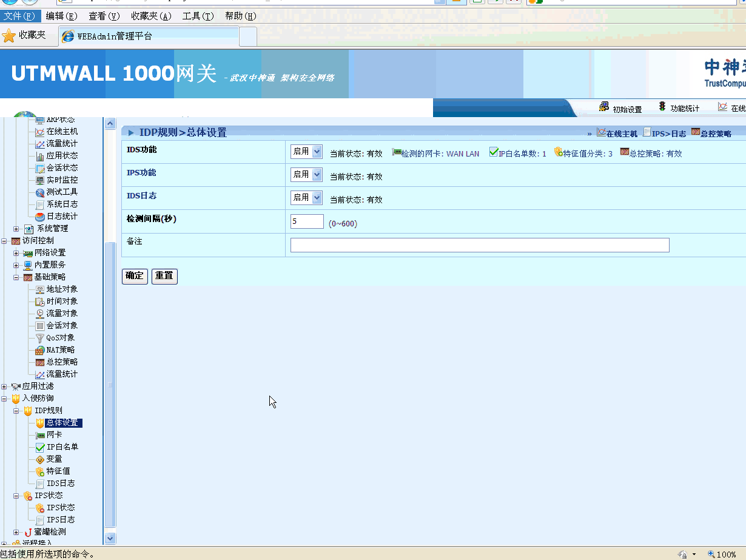
Task: Click the 日志统计 icon in sidebar
Action: point(40,217)
